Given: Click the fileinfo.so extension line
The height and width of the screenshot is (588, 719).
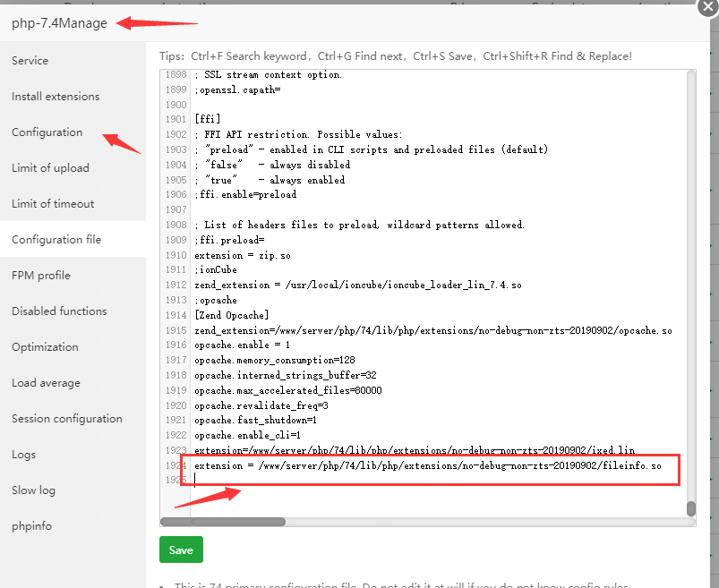Looking at the screenshot, I should 428,465.
